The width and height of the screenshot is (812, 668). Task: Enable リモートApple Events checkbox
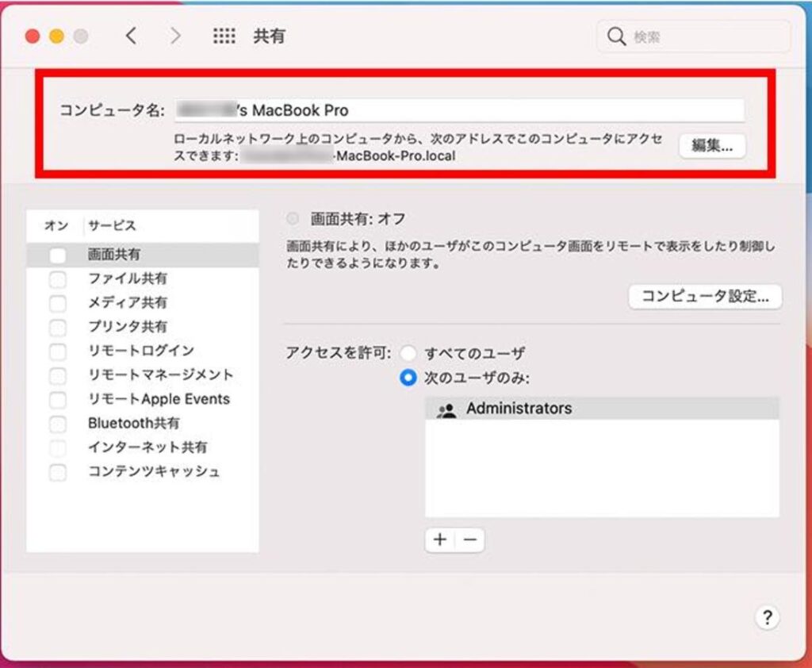point(57,400)
